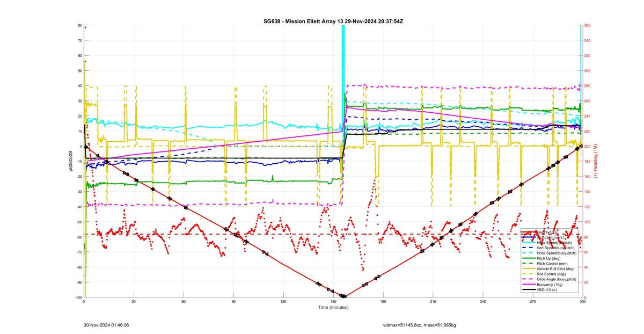Click the solid green line sample beside 'Pitch Up (deg)'
Image resolution: width=644 pixels, height=334 pixels.
[529, 258]
